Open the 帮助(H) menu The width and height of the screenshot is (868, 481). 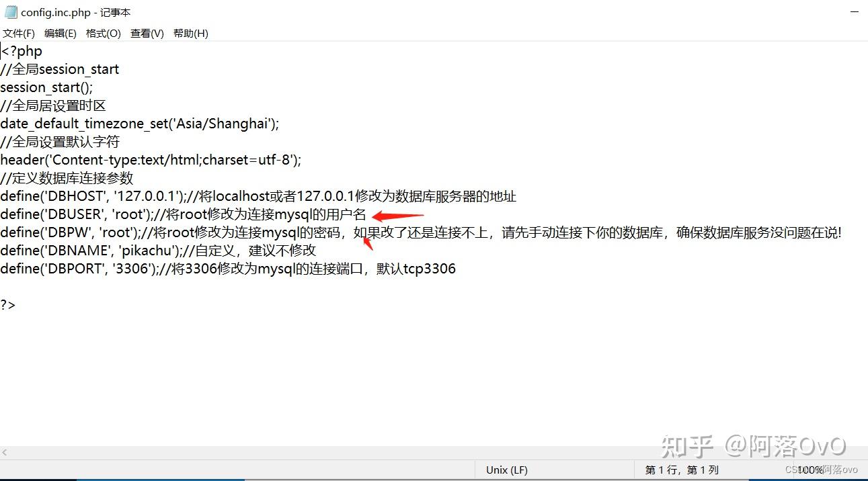(191, 34)
